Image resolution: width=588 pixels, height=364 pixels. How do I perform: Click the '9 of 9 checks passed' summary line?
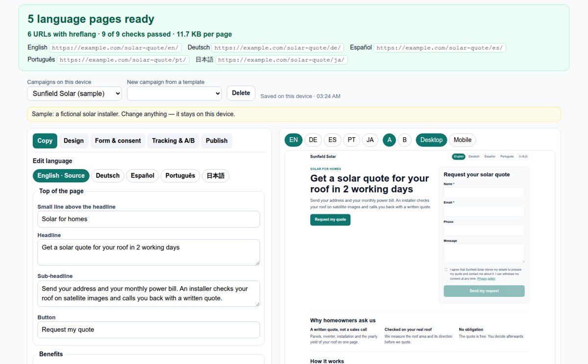click(130, 34)
